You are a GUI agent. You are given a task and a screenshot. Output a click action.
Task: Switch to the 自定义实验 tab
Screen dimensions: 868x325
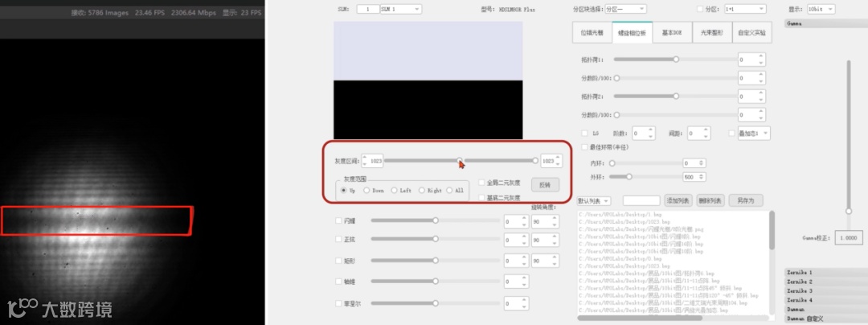[751, 33]
